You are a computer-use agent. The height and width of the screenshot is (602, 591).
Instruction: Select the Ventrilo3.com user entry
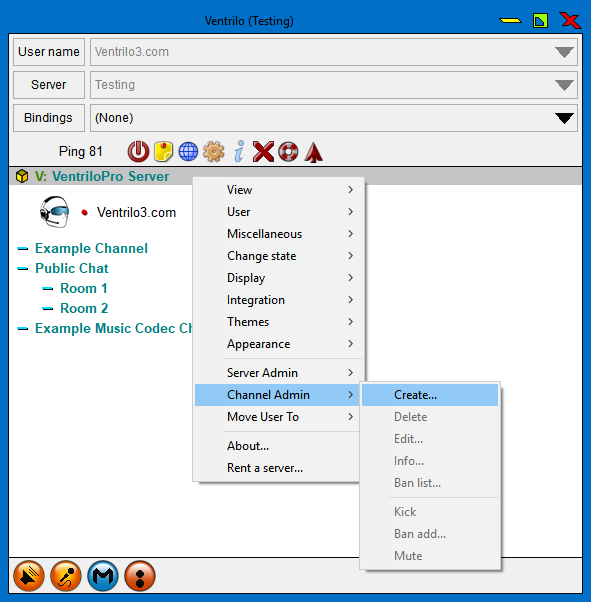pos(136,212)
